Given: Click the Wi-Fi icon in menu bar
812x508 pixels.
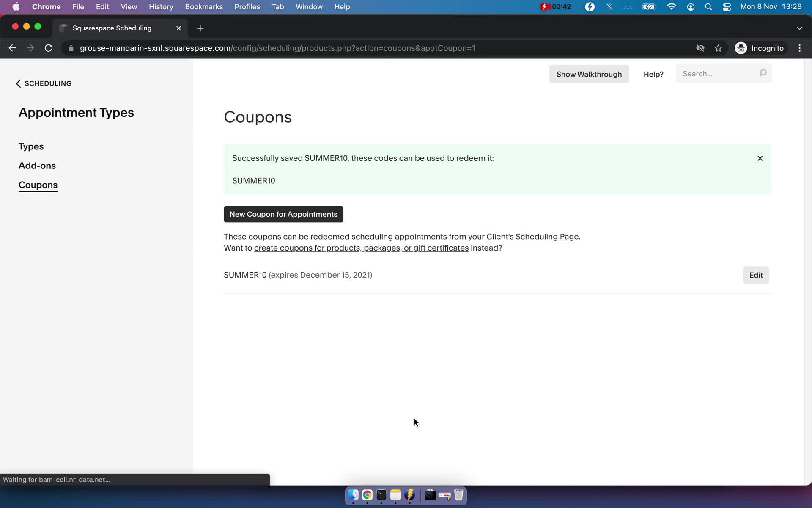Looking at the screenshot, I should click(x=672, y=7).
